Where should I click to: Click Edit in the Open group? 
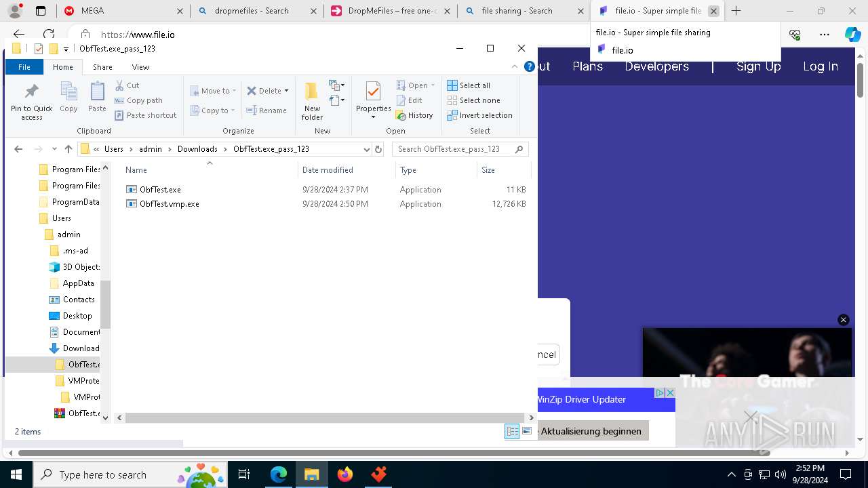410,100
